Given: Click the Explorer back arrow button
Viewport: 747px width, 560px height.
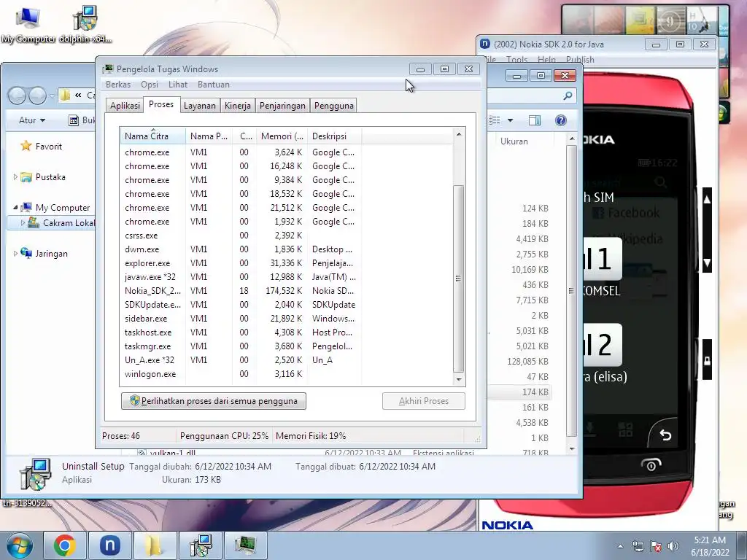Looking at the screenshot, I should click(18, 96).
